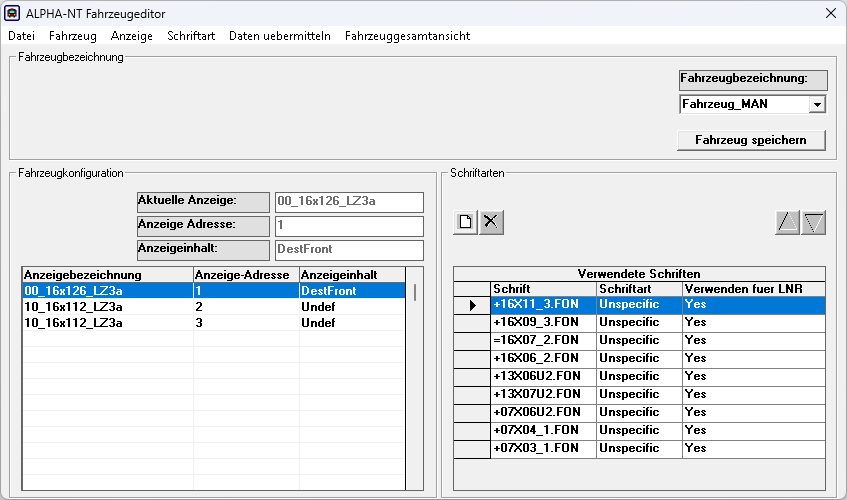The image size is (847, 500).
Task: Click the Schrift column header
Action: pos(543,289)
